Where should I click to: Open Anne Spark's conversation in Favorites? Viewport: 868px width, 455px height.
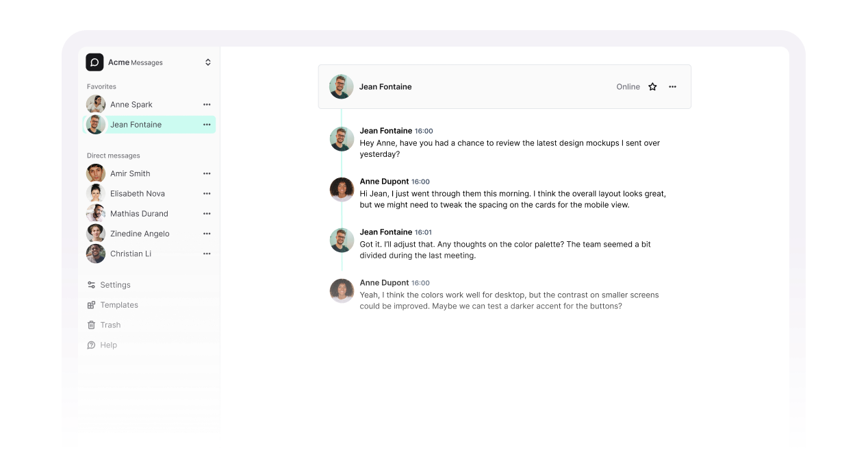[x=150, y=104]
